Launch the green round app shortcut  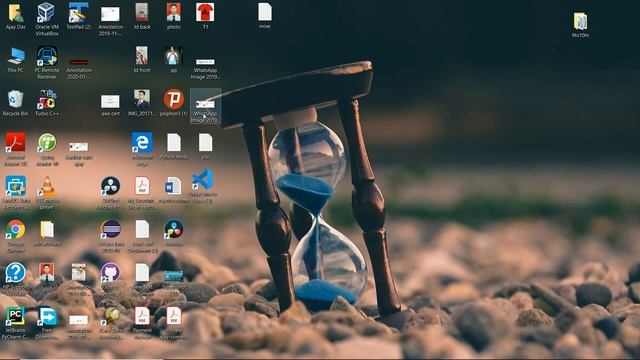tap(47, 149)
